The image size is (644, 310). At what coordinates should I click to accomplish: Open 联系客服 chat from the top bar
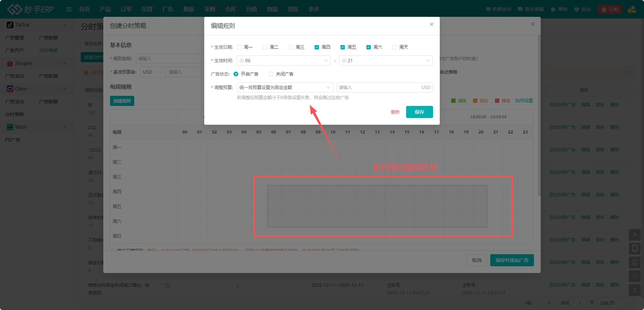click(531, 9)
